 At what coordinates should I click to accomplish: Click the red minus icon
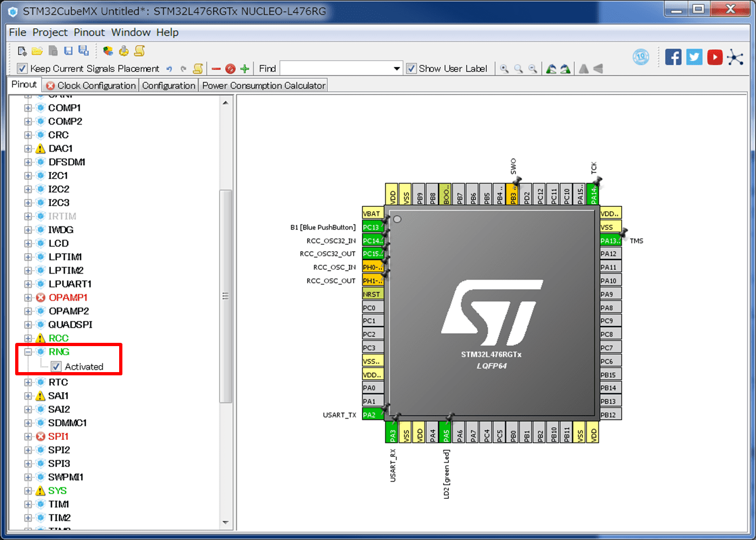pos(216,69)
